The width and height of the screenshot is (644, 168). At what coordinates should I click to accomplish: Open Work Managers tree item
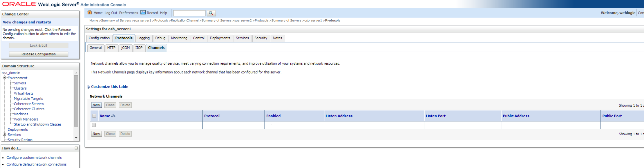tap(26, 119)
